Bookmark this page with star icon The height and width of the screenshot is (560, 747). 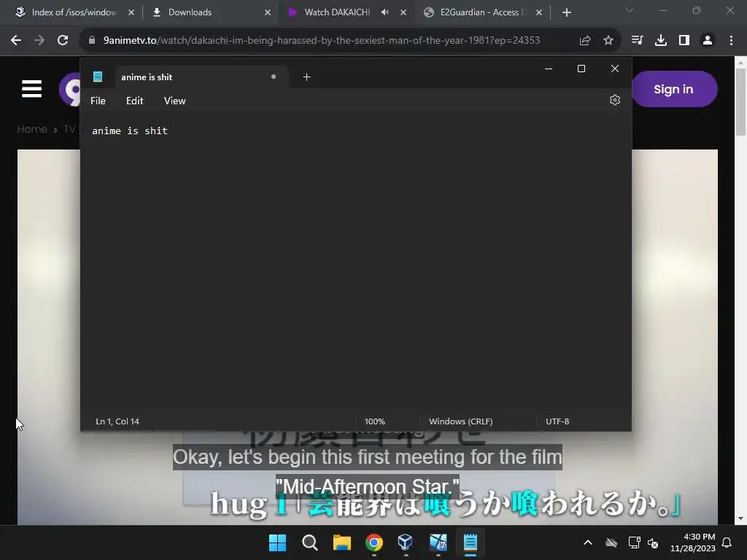click(608, 40)
